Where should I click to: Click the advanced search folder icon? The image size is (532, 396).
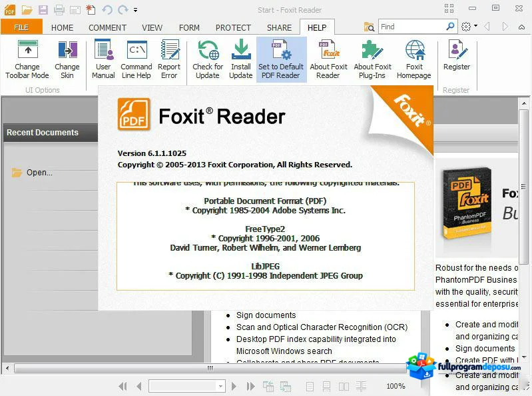click(369, 27)
